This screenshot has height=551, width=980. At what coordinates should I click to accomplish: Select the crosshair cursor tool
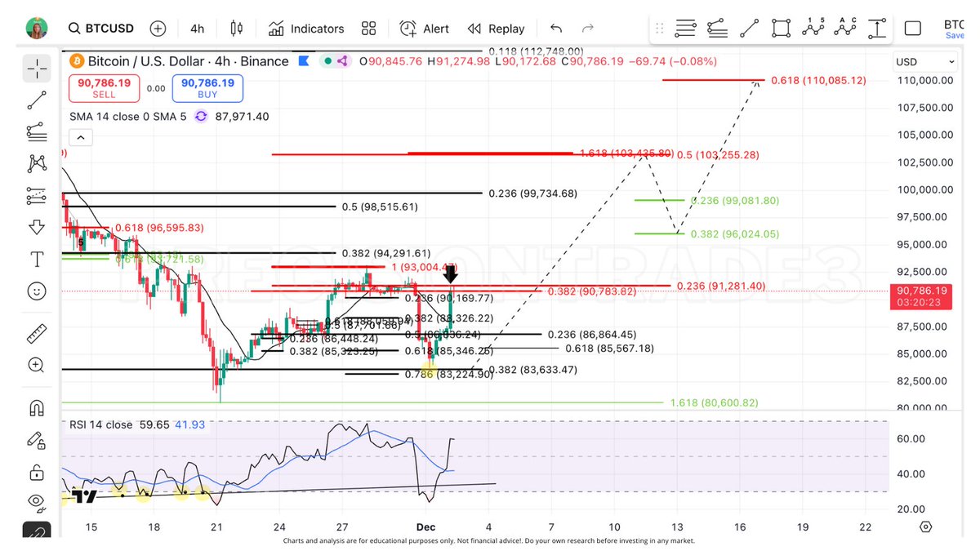click(x=37, y=69)
